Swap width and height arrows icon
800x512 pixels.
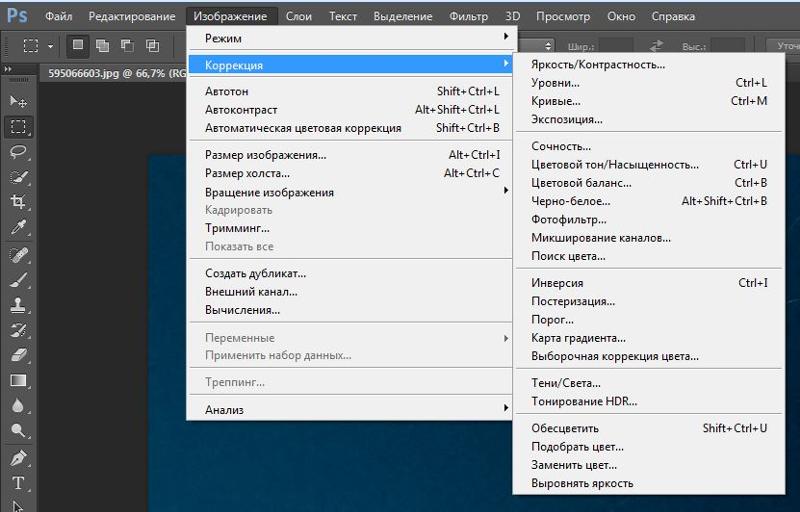(657, 46)
